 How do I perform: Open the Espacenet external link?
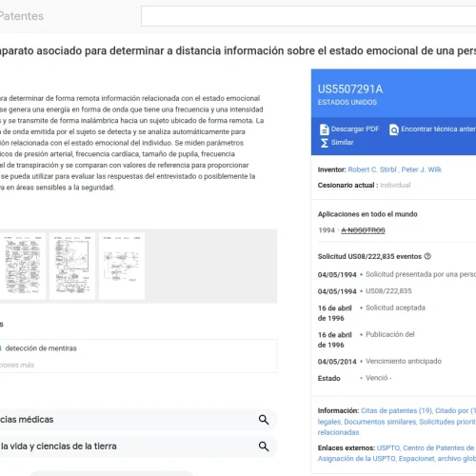coord(416,459)
